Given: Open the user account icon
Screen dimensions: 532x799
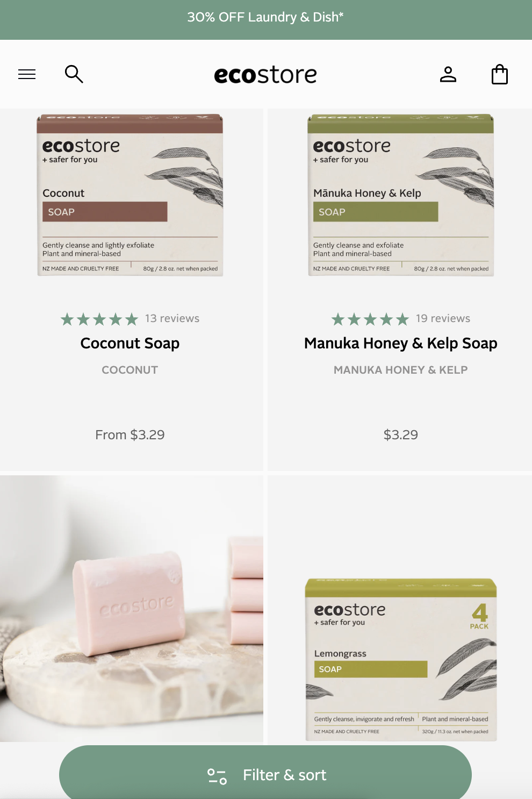Looking at the screenshot, I should coord(448,74).
